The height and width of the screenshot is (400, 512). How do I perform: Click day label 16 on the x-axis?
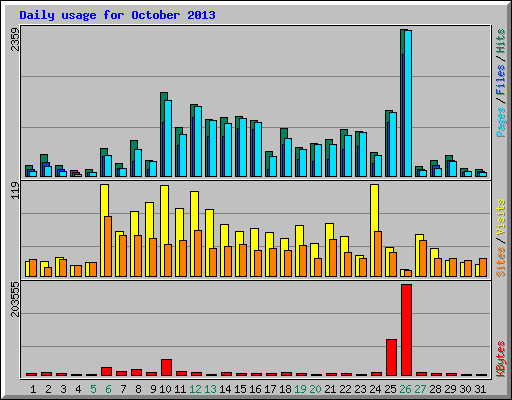(255, 389)
